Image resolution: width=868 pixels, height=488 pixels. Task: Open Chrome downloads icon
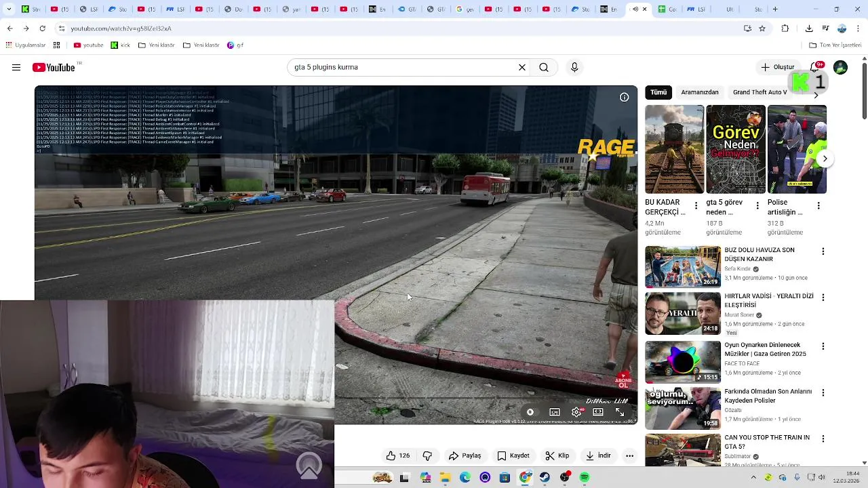pyautogui.click(x=809, y=28)
